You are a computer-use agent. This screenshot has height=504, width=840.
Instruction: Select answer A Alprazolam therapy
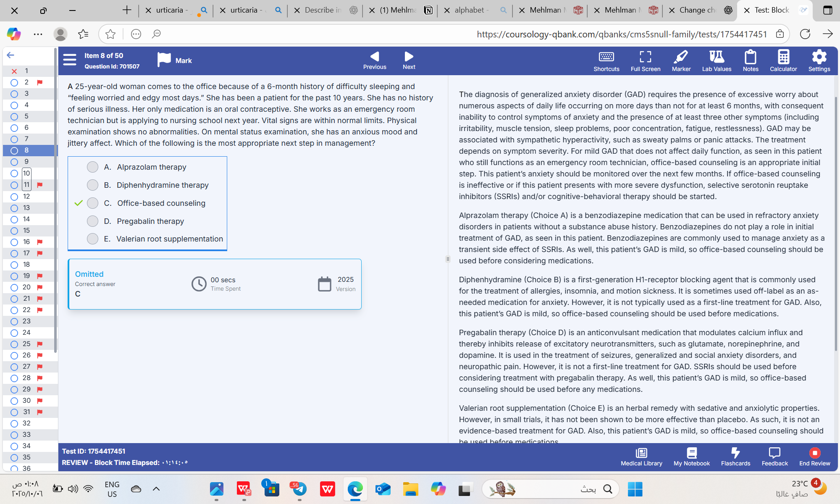(92, 167)
